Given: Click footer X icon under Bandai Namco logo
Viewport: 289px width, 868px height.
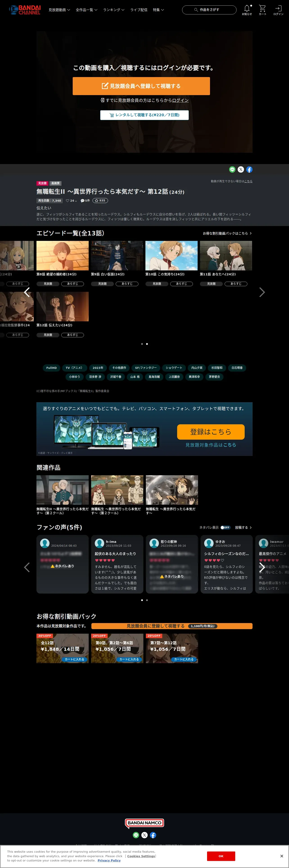Looking at the screenshot, I should tap(144, 835).
